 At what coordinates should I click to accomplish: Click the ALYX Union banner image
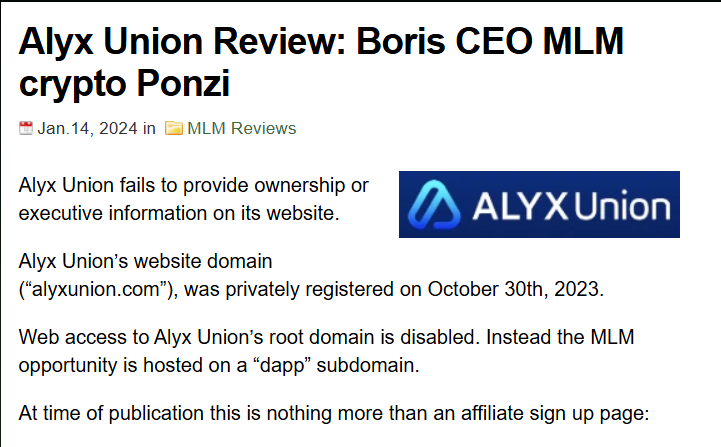[539, 205]
